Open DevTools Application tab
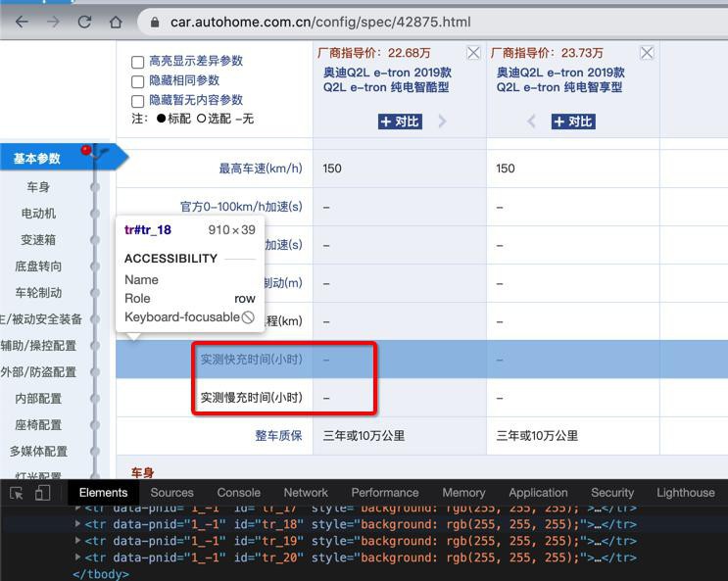The height and width of the screenshot is (581, 728). click(538, 493)
